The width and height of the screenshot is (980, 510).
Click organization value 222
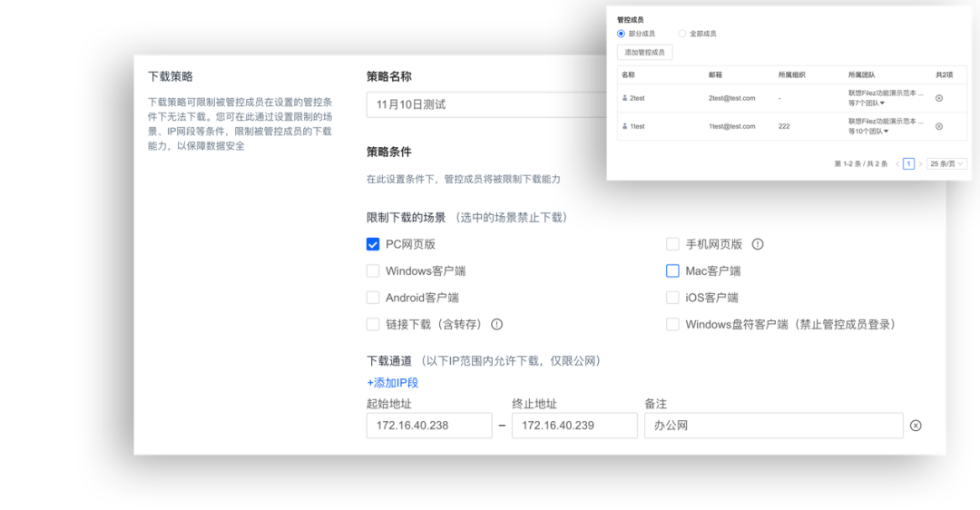tap(784, 126)
